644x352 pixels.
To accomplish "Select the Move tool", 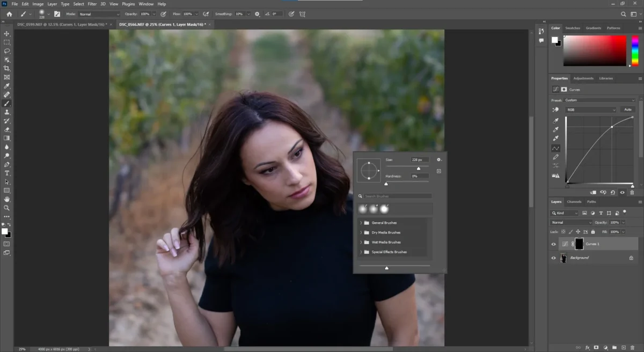I will click(7, 33).
